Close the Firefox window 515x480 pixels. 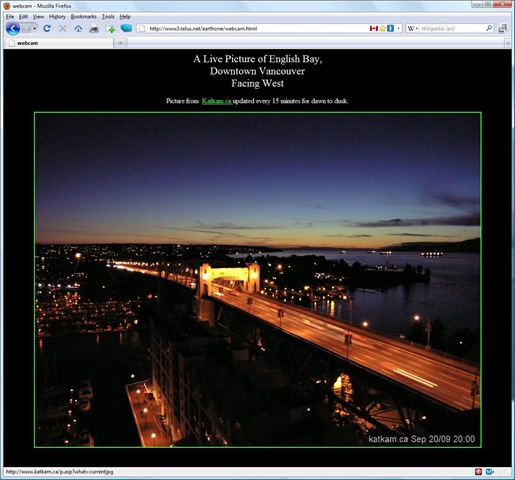click(503, 4)
